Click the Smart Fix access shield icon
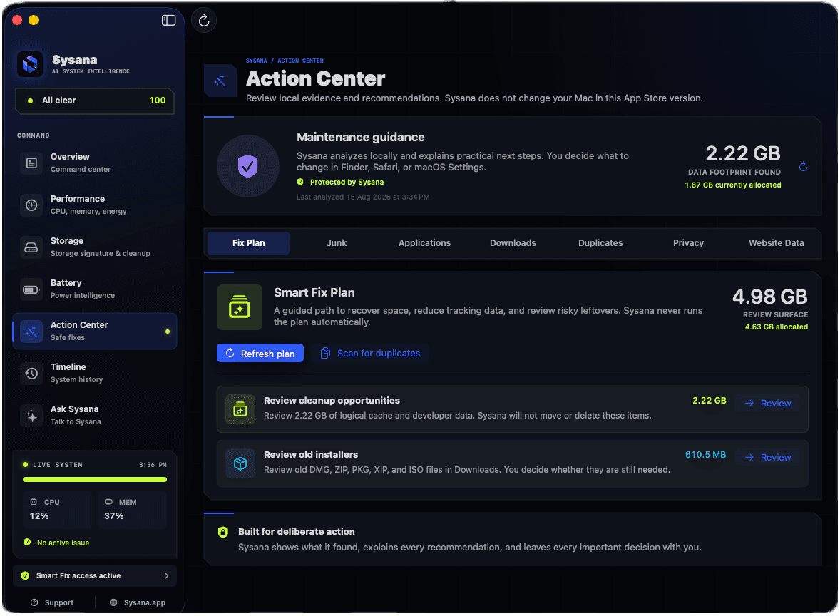Viewport: 840px width, 616px height. (x=25, y=576)
